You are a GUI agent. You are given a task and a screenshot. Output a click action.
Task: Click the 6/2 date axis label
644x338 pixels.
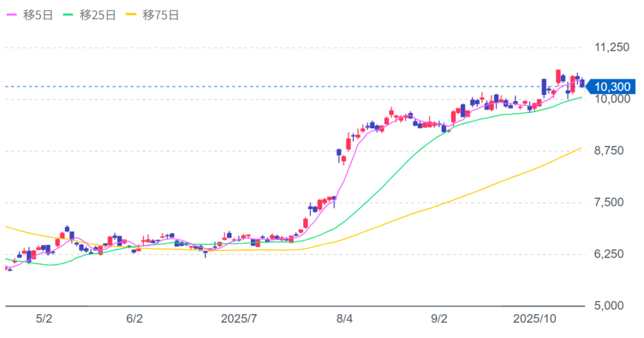point(135,319)
